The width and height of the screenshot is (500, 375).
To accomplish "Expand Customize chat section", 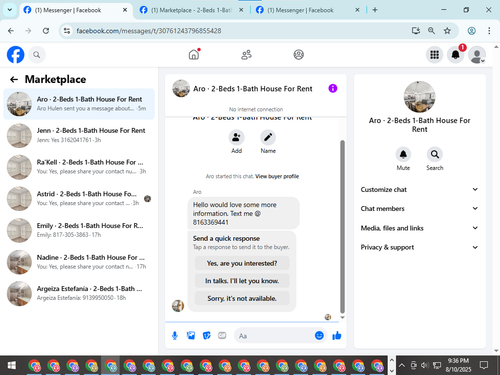I will click(x=419, y=189).
